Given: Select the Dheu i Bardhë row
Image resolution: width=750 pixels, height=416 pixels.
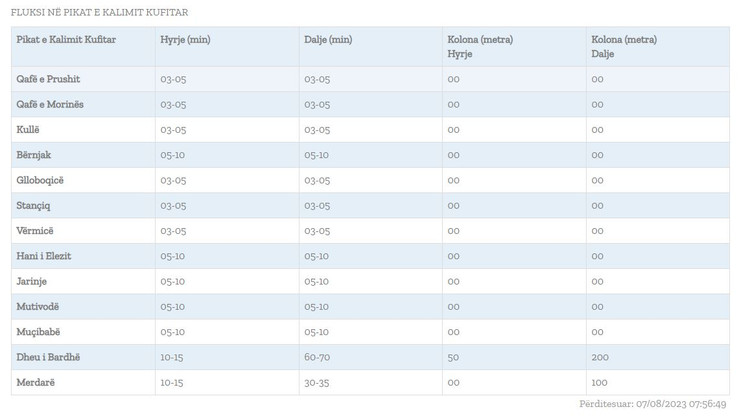Looking at the screenshot, I should pos(48,357).
